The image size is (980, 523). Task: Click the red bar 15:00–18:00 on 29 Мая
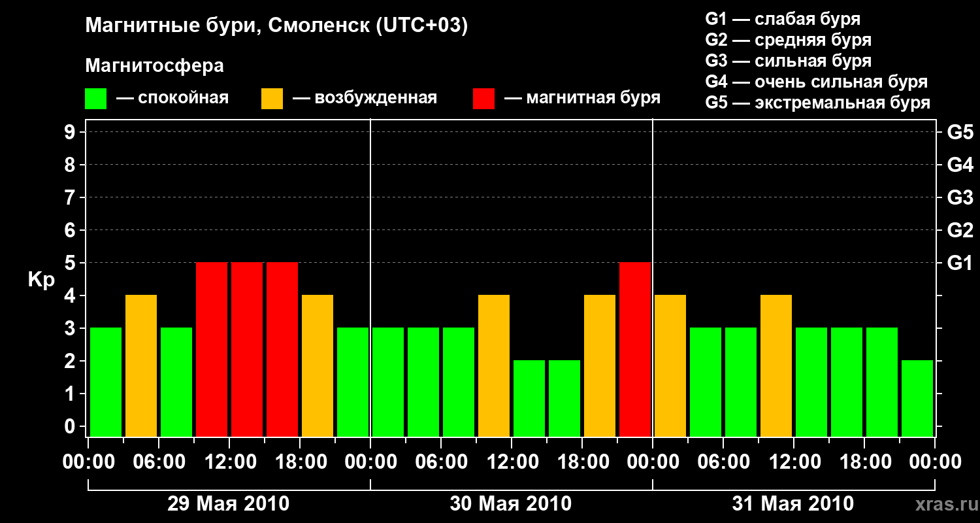(x=282, y=349)
